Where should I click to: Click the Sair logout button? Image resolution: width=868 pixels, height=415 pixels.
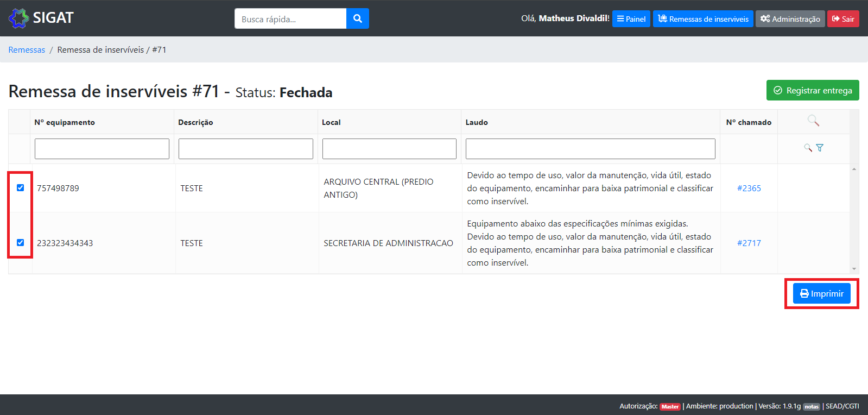coord(843,19)
